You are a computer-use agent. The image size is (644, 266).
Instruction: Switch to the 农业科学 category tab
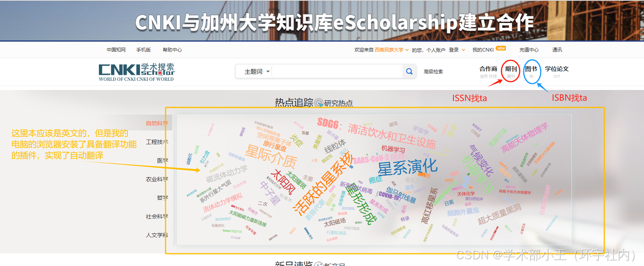[157, 179]
